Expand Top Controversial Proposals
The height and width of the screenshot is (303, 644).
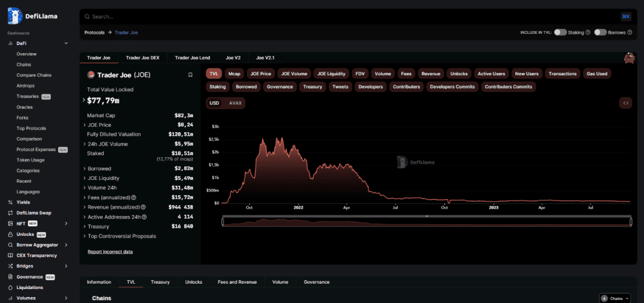click(85, 236)
